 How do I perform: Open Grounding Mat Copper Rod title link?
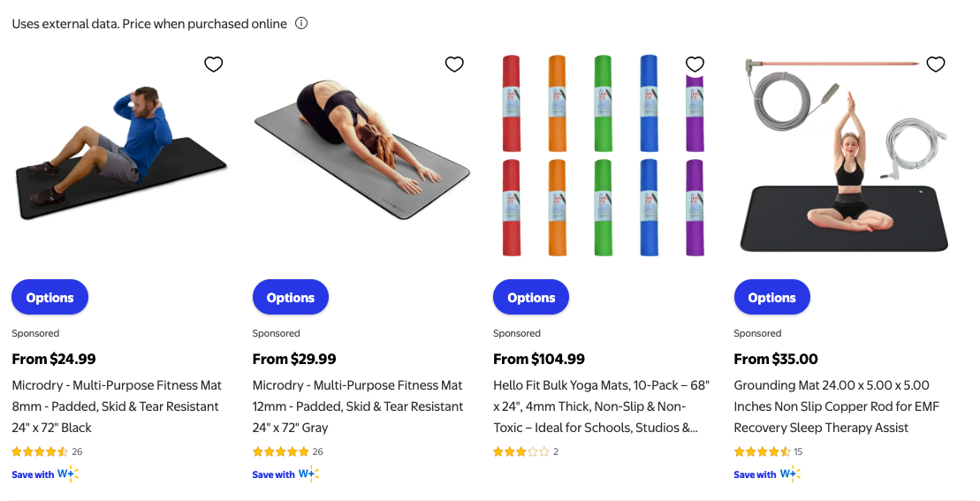click(x=837, y=406)
